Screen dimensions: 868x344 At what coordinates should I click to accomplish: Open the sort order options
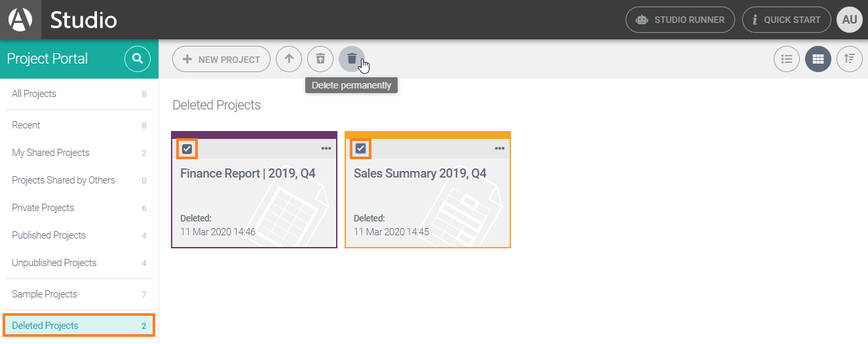tap(850, 59)
